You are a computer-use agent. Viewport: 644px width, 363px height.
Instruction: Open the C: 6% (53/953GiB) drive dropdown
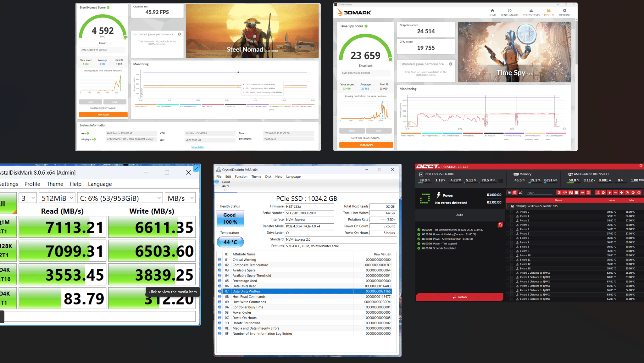tap(120, 198)
